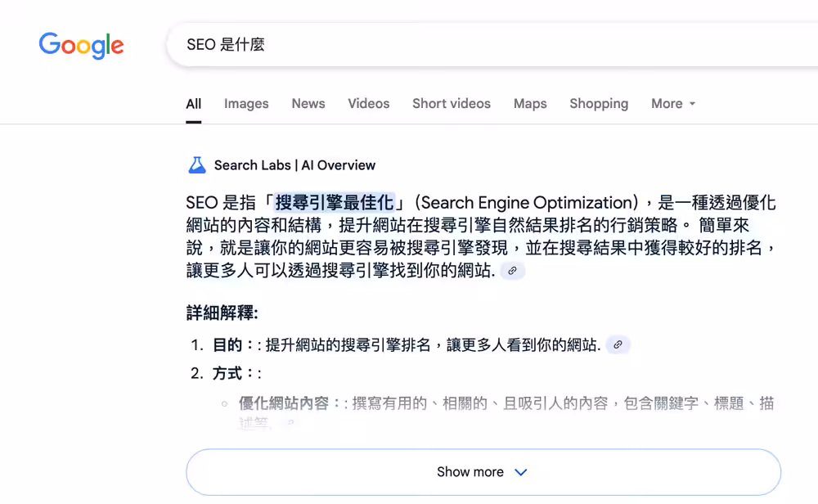This screenshot has height=504, width=818.
Task: Click into the search box containing SEO 是什麼
Action: (492, 45)
